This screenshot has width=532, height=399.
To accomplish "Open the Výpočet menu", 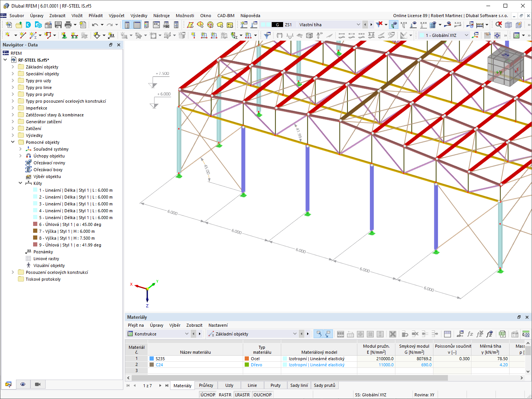I will tap(116, 16).
